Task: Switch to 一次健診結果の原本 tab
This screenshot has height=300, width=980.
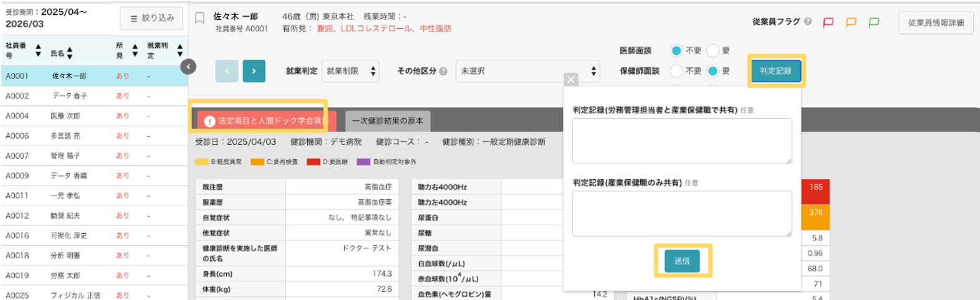Action: coord(387,121)
